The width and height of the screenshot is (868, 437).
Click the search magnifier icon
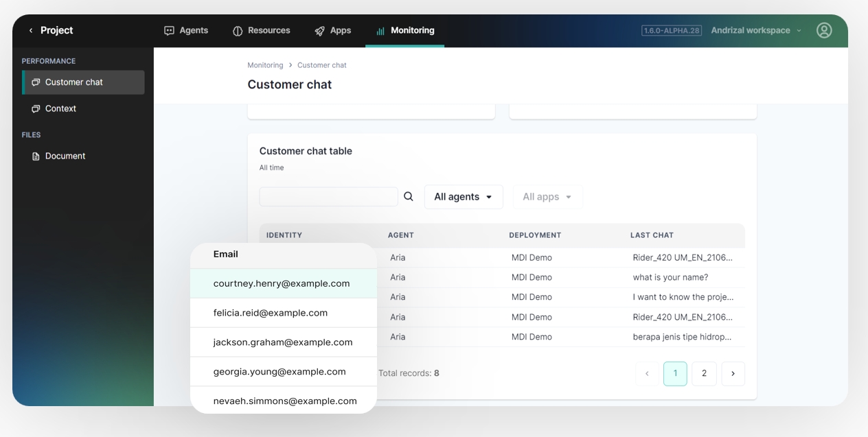click(409, 197)
